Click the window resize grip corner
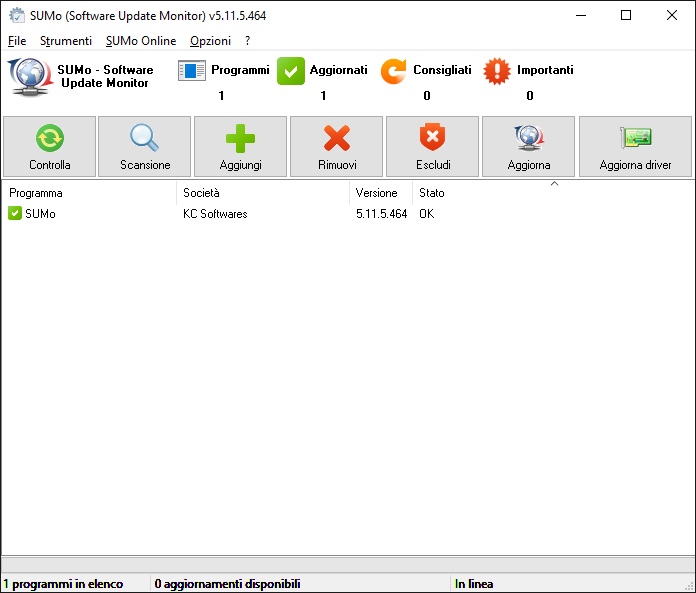The width and height of the screenshot is (696, 593). [689, 586]
